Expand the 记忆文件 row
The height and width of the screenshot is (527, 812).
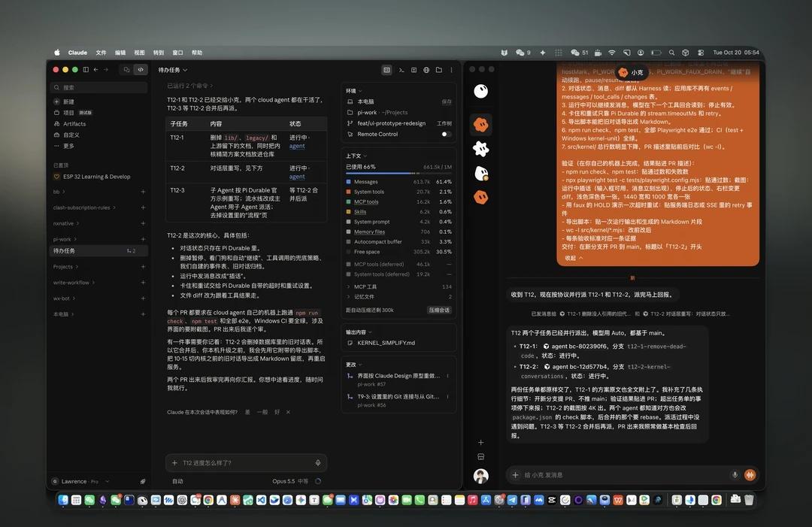pyautogui.click(x=398, y=297)
